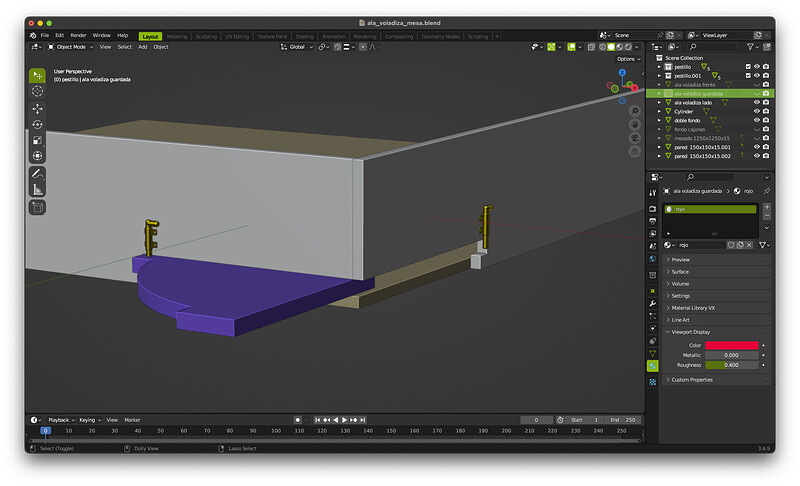This screenshot has height=486, width=800.
Task: Expand the Custom Properties panel
Action: (716, 380)
